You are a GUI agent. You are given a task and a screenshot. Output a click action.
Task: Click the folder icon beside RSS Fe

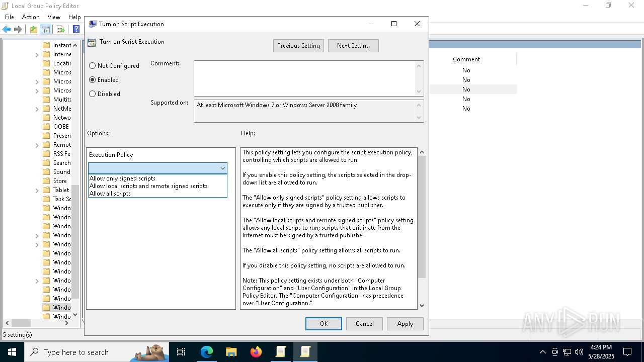coord(46,154)
